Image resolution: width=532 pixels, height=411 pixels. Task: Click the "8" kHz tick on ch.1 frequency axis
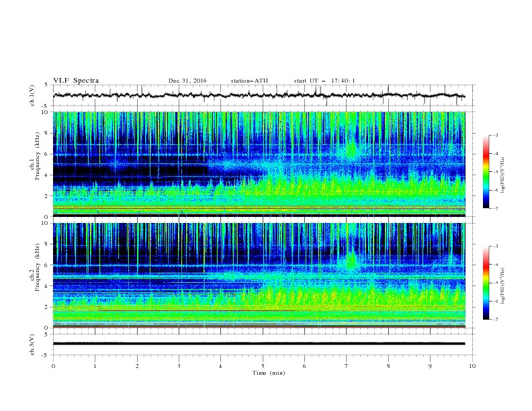pyautogui.click(x=48, y=133)
